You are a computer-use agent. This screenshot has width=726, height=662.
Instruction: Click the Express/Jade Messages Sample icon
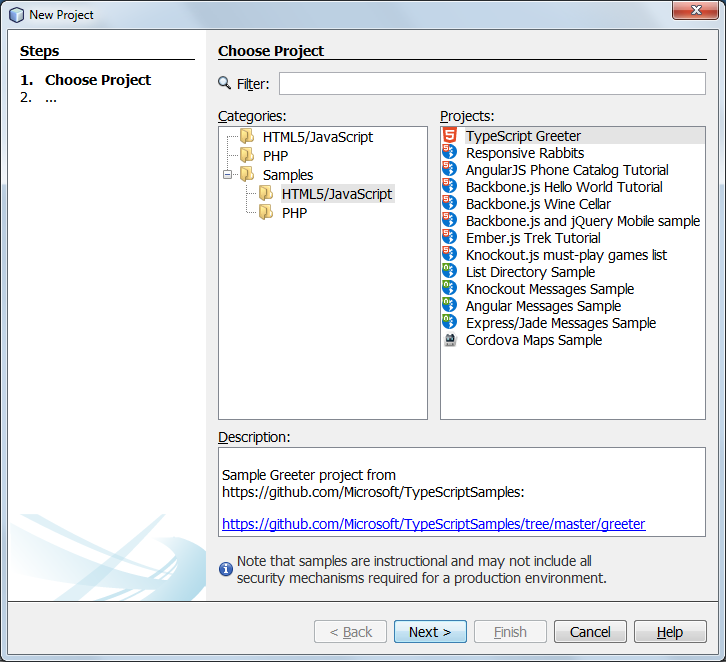pyautogui.click(x=450, y=322)
